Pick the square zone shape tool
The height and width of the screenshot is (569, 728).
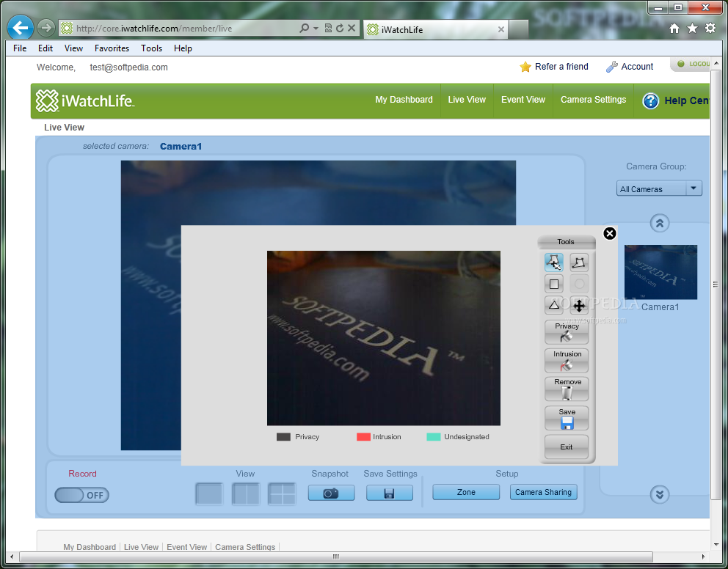(554, 284)
